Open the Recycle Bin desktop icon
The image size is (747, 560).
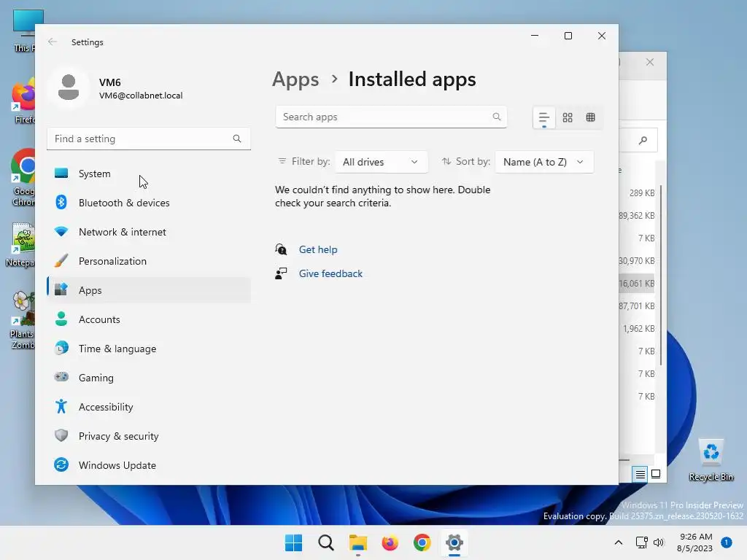711,459
